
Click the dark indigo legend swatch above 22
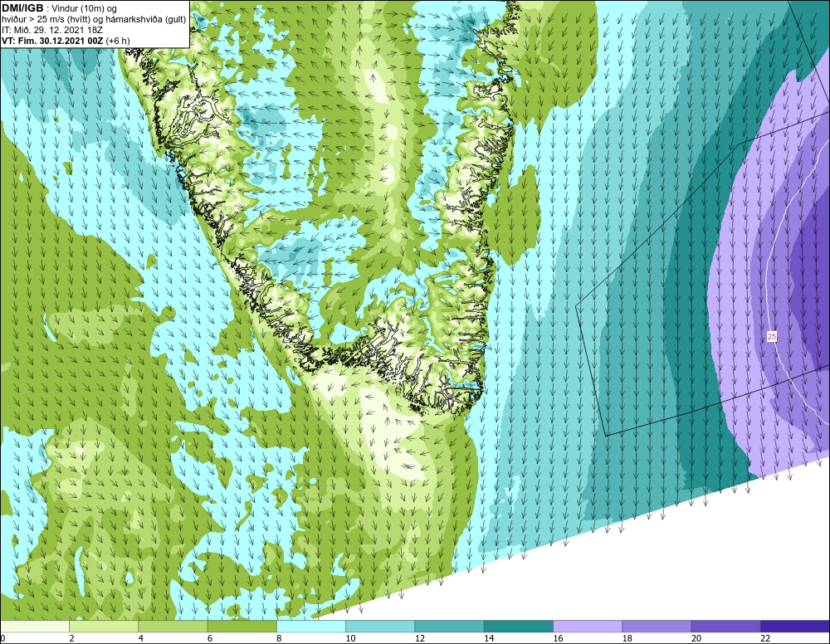tap(795, 627)
